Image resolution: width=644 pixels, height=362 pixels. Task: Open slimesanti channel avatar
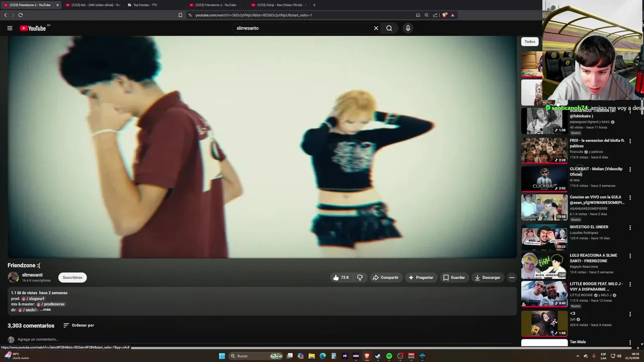tap(13, 277)
